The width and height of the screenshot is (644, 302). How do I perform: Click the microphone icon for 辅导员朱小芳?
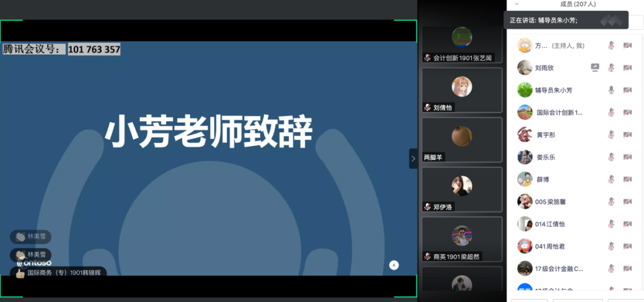(611, 90)
